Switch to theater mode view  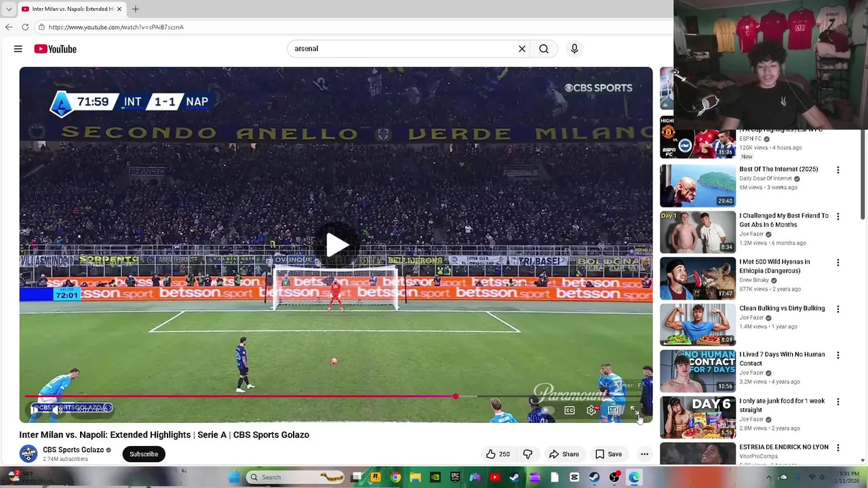[x=613, y=410]
